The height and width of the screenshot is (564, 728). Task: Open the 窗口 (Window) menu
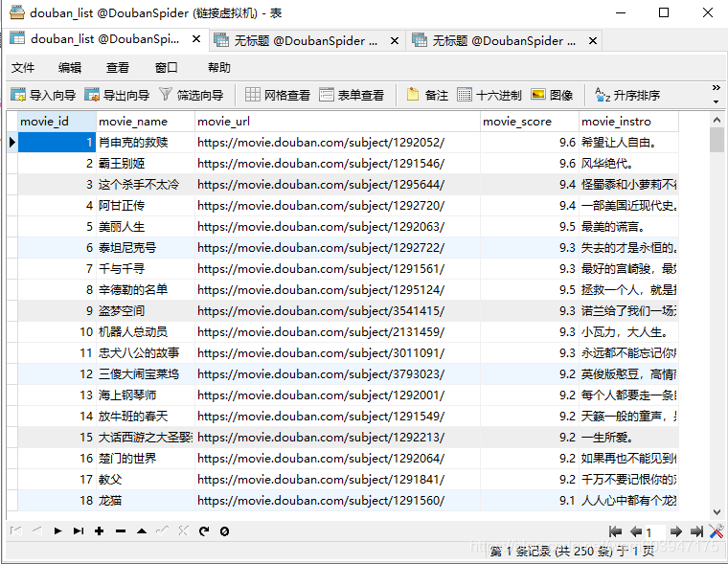pos(167,67)
